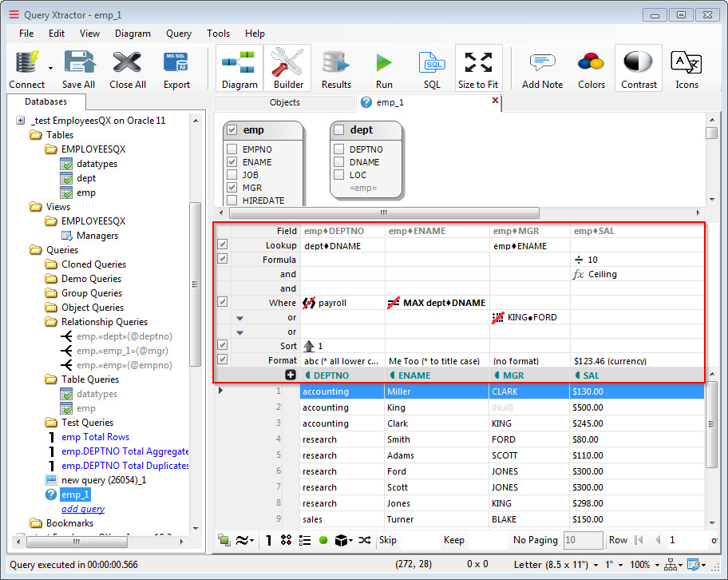Check the EMPNO field checkbox

[232, 149]
